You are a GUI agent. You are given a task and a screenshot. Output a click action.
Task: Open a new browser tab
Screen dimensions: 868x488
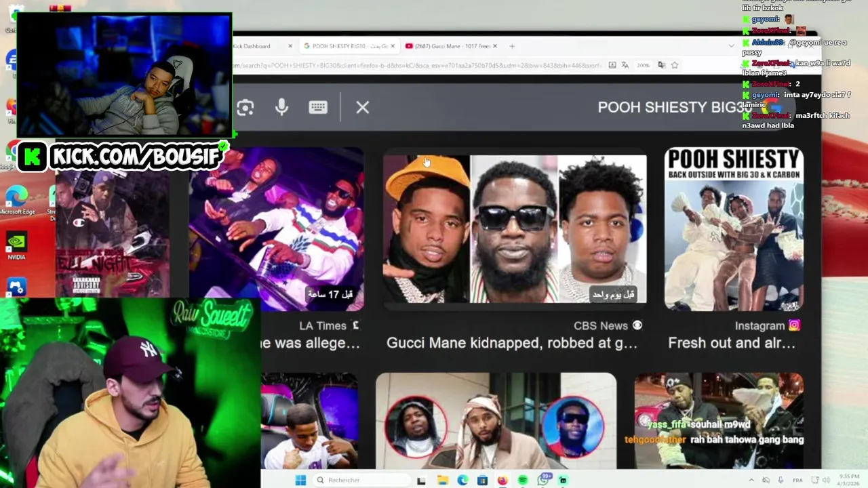[x=512, y=46]
